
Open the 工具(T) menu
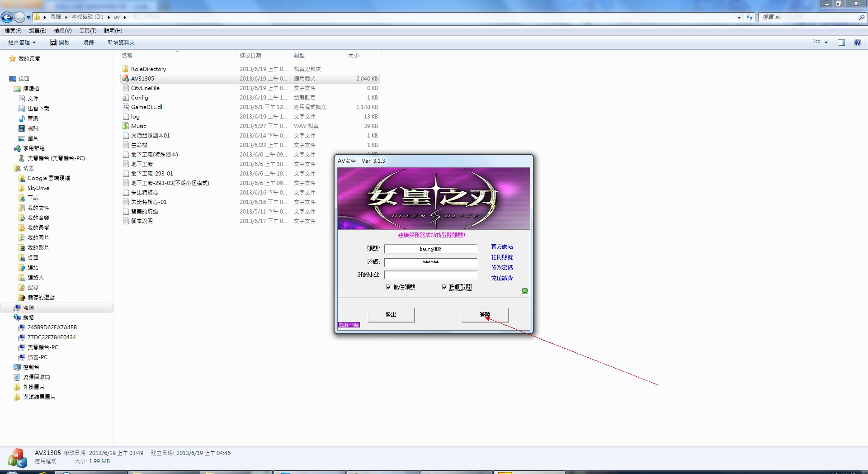pos(88,31)
